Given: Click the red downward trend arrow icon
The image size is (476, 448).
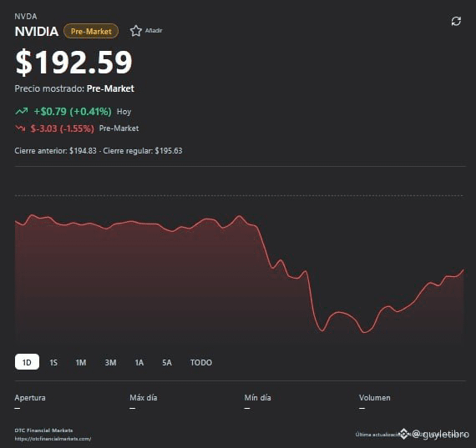Looking at the screenshot, I should tap(20, 128).
